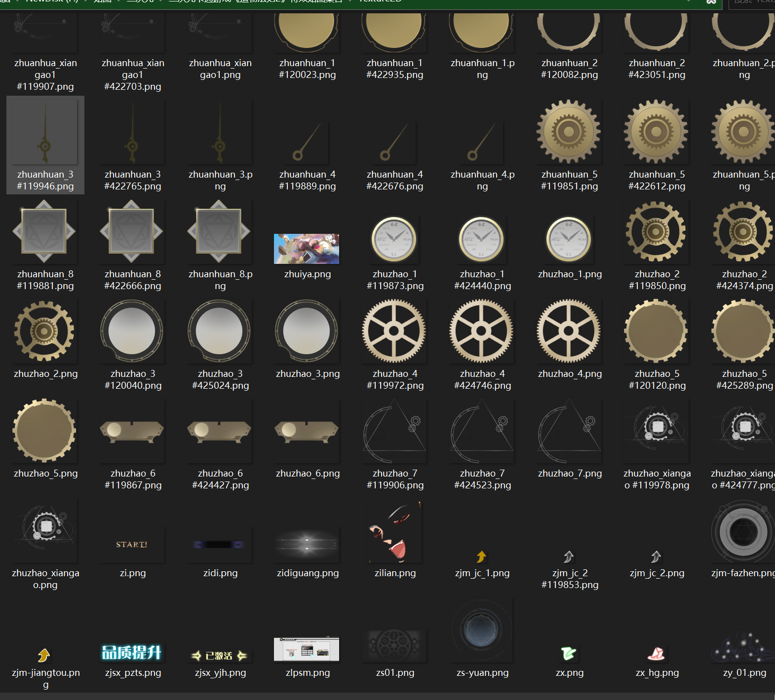
Task: Select hexagram tile zhuanhuan_8 #119881.png
Action: 45,231
